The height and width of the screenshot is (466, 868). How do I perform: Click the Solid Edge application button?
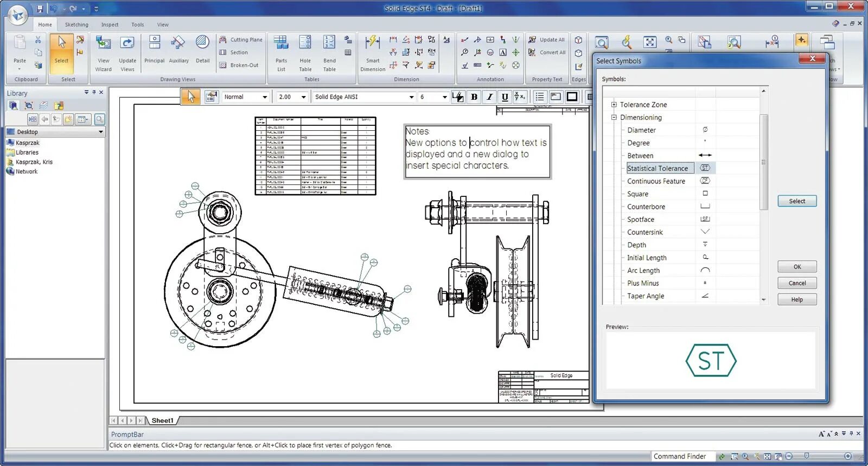[x=18, y=14]
